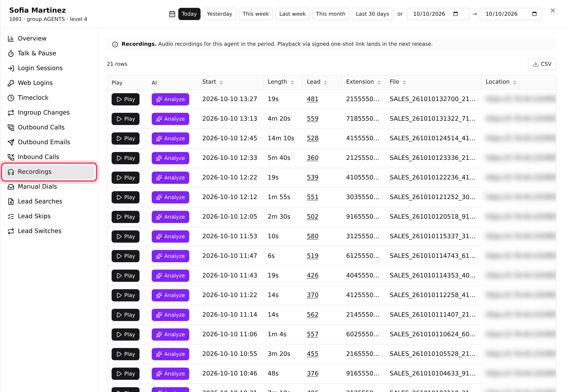Sort table by Extension column
Viewport: 565px width, 392px height.
pos(363,82)
